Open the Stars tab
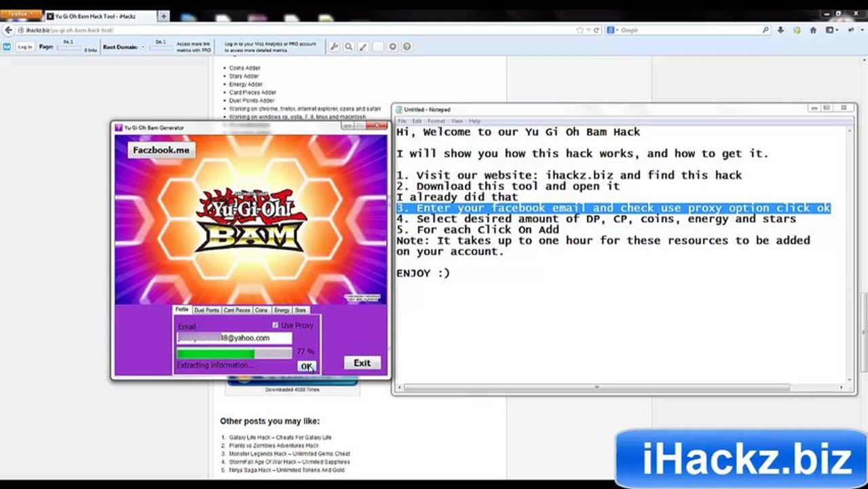Viewport: 868px width, 489px height. (300, 310)
